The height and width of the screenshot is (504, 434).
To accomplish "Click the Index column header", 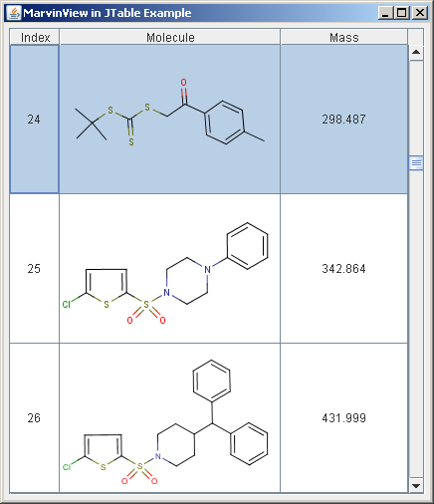I will (x=35, y=37).
